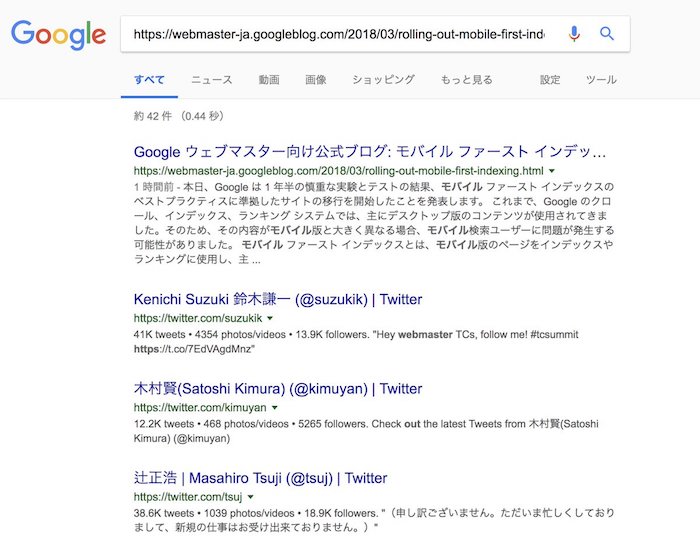Open the Google ウェブマスター向け公式ブログ result
700x545 pixels.
click(x=370, y=152)
